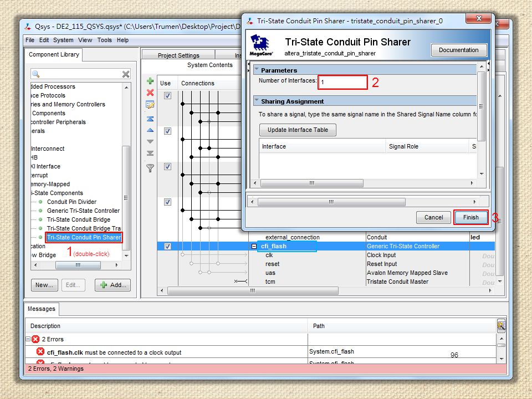This screenshot has width=532, height=399.
Task: Open the File menu
Action: click(30, 40)
